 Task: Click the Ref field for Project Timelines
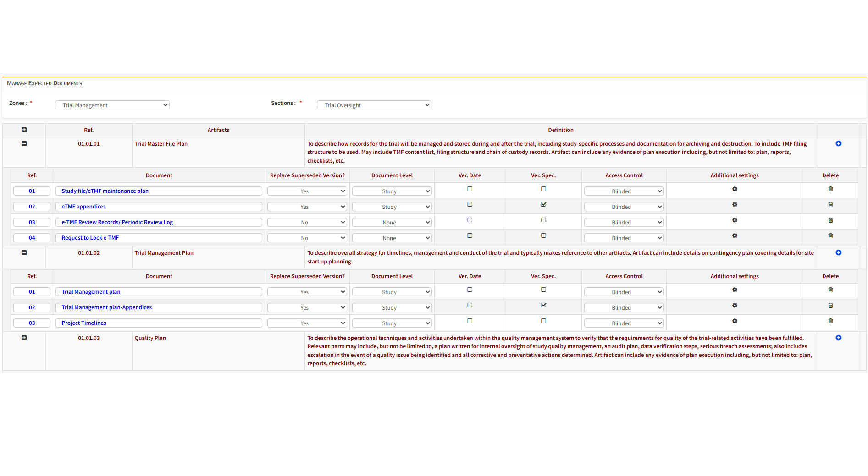32,323
